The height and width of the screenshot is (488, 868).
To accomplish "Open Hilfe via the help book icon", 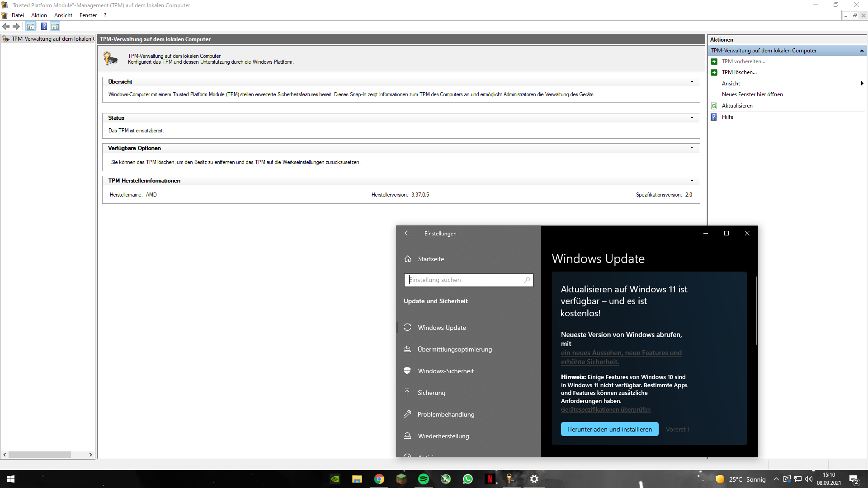I will 714,117.
